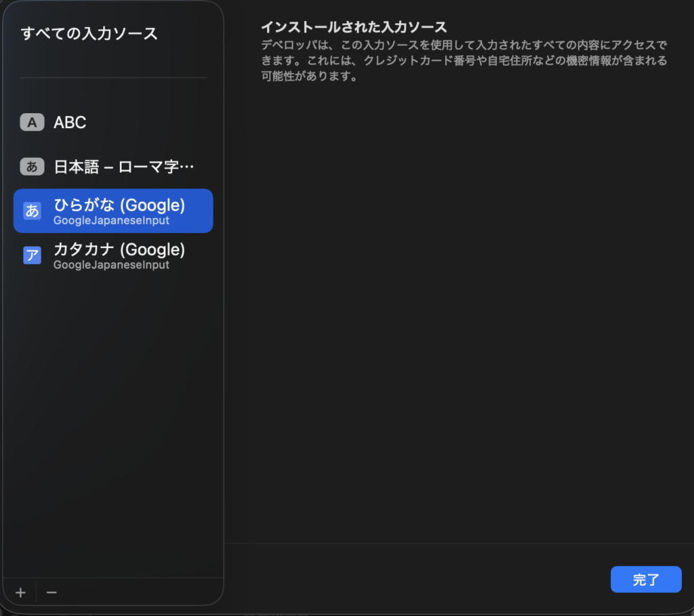Click the gray あ icon for 日本語 ローマ字
694x616 pixels.
click(32, 166)
